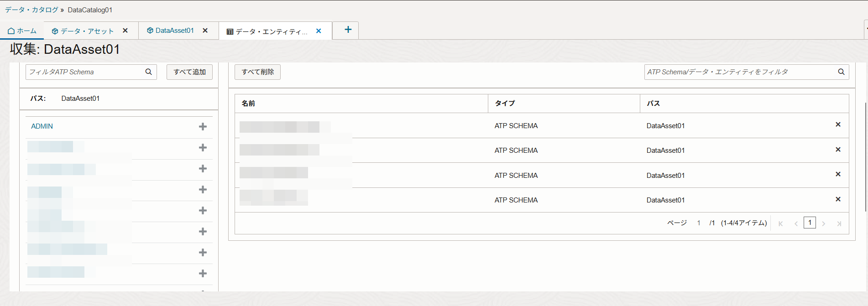Screen dimensions: 868x306
Task: Click the (1-4/4アイテム) pagination text
Action: (x=744, y=223)
